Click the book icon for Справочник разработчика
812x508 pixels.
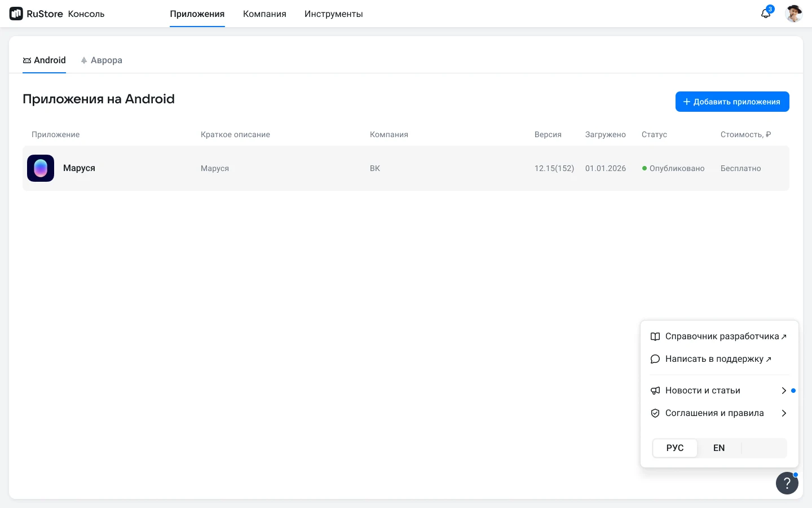point(655,336)
